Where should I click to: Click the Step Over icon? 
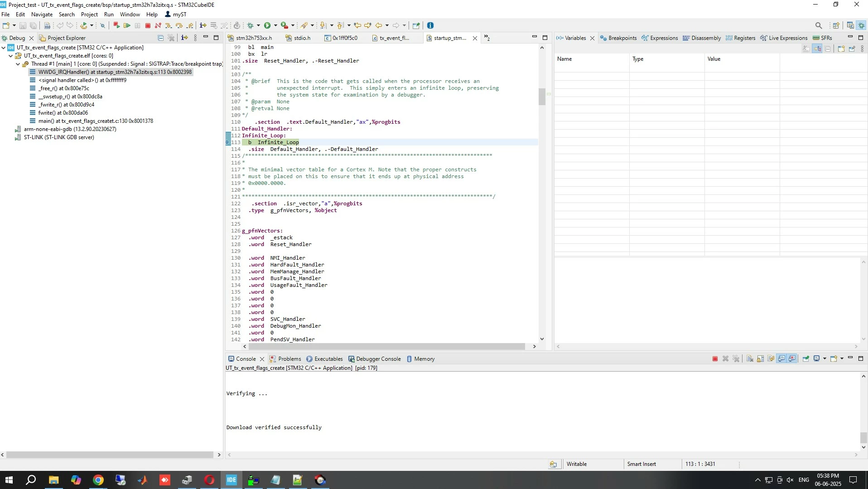[179, 25]
